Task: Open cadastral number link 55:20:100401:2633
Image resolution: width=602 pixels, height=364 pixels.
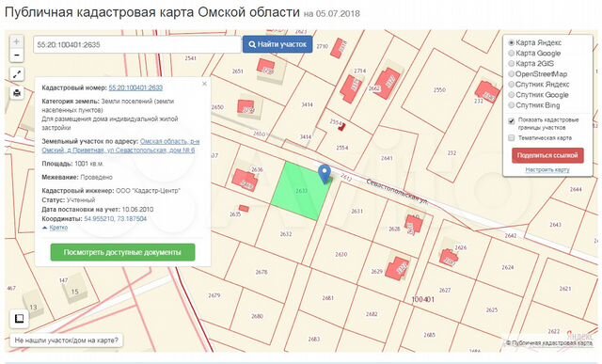Action: [x=135, y=87]
